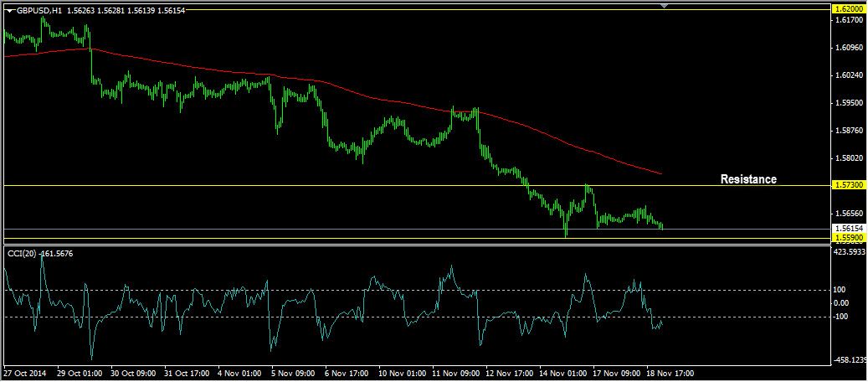868x382 pixels.
Task: Select the red moving average line
Action: click(332, 85)
